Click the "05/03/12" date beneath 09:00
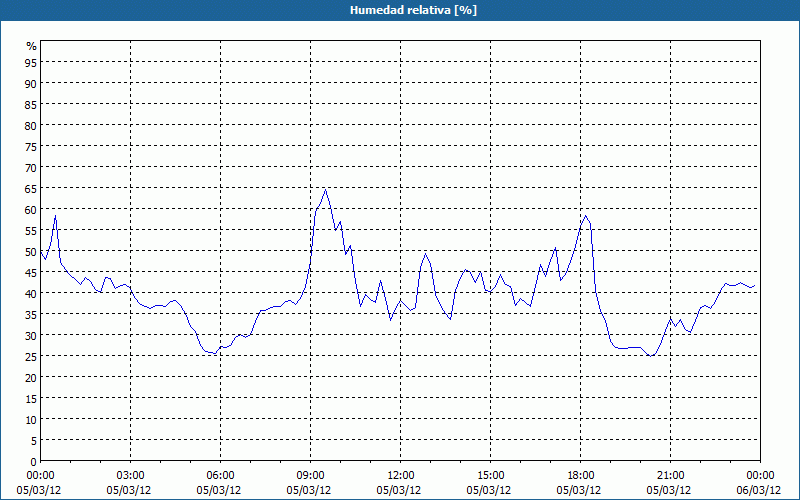Screen dimensions: 800x500 pyautogui.click(x=309, y=490)
